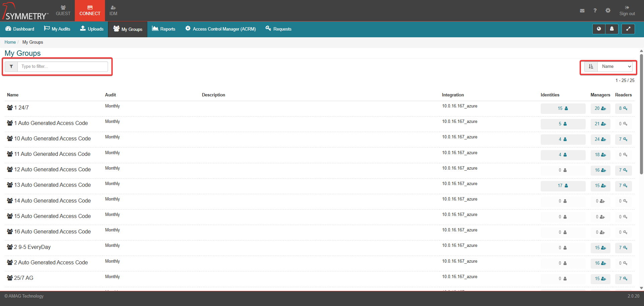This screenshot has height=306, width=644.
Task: Go to Home breadcrumb link
Action: pyautogui.click(x=10, y=42)
